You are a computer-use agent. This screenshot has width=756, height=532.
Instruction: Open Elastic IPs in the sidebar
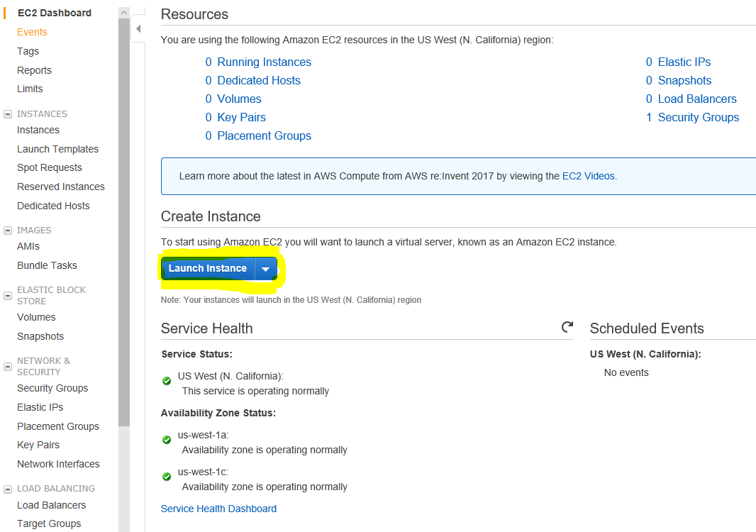pyautogui.click(x=40, y=408)
